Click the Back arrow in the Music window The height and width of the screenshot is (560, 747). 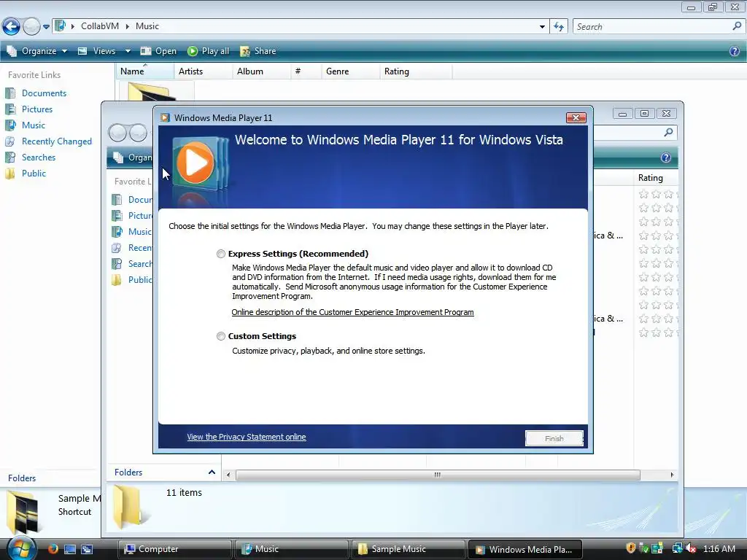(11, 26)
